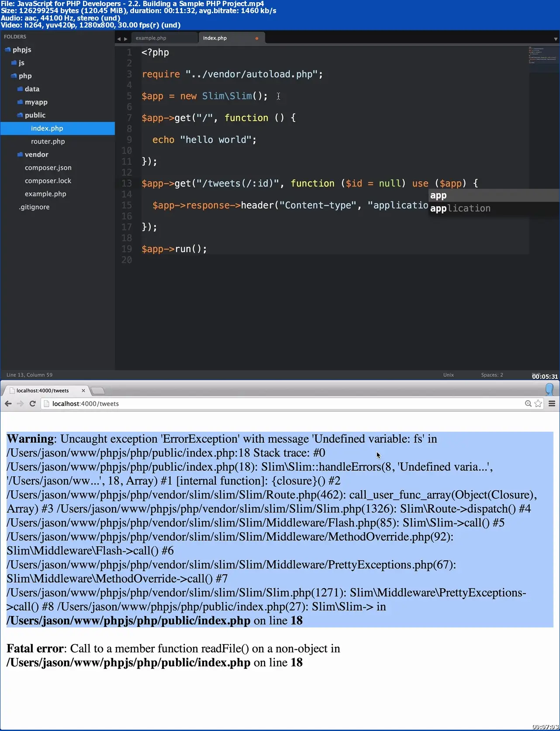Open composer.lock file
Screen dimensions: 560x731
pyautogui.click(x=48, y=181)
